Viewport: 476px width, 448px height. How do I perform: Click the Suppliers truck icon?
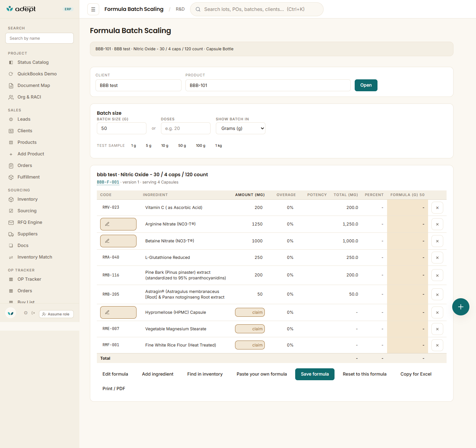(11, 234)
